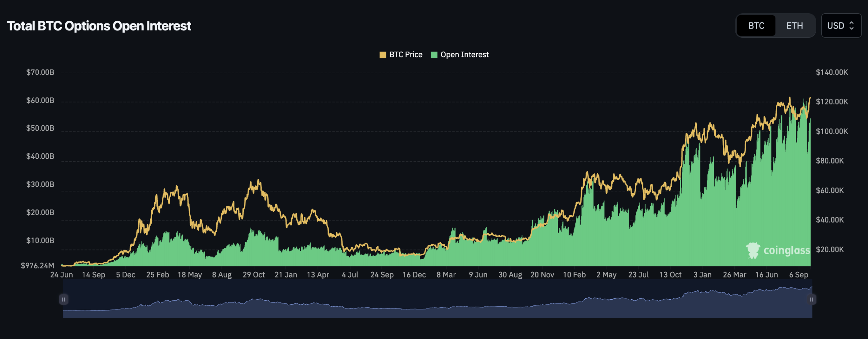Enable the ETH coin toggle

(794, 25)
